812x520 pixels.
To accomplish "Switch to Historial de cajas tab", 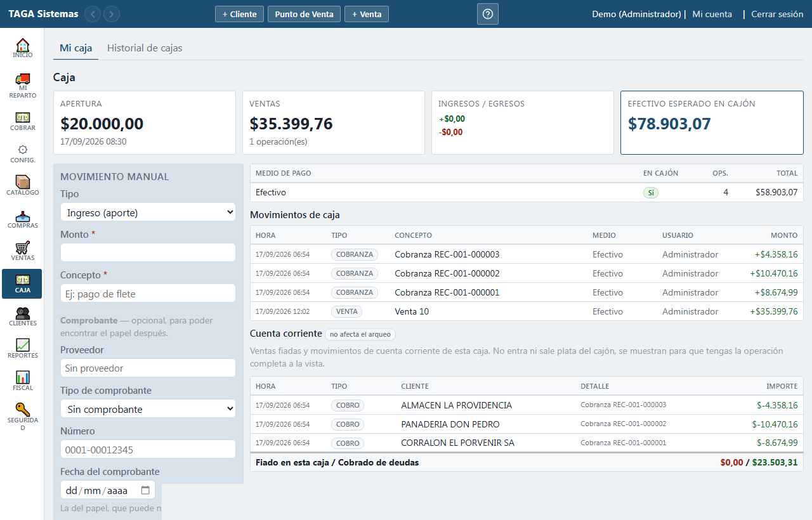I will point(145,48).
